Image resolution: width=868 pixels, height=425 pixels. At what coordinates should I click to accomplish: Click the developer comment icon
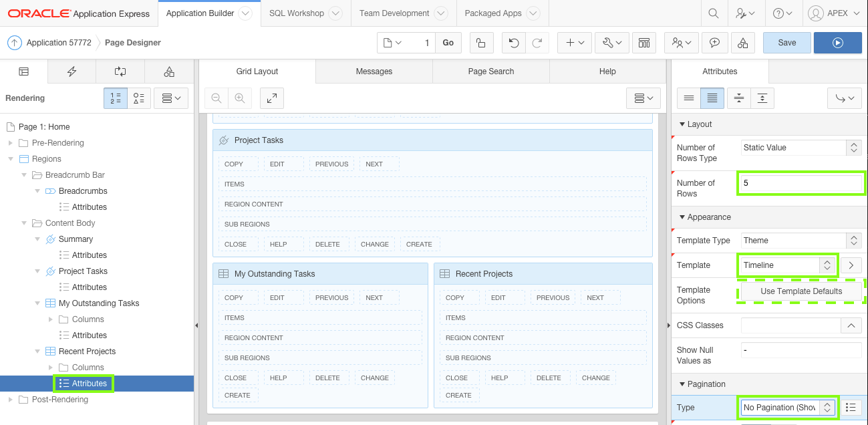coord(714,43)
